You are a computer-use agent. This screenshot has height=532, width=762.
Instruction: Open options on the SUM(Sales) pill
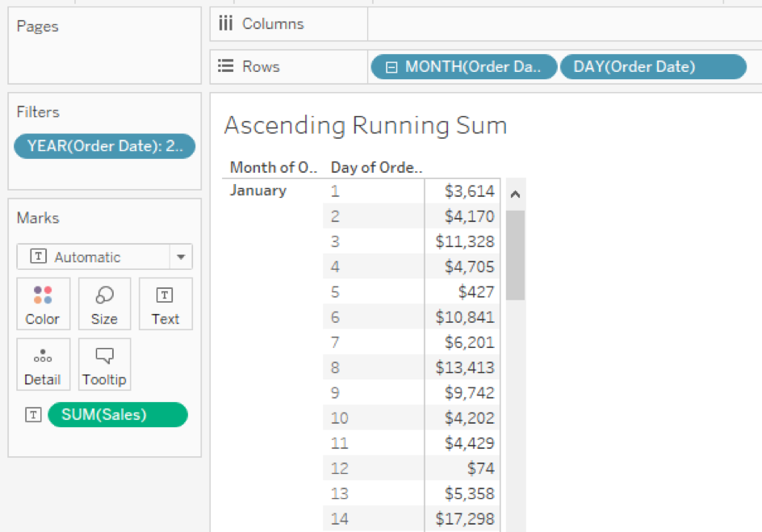[x=117, y=414]
